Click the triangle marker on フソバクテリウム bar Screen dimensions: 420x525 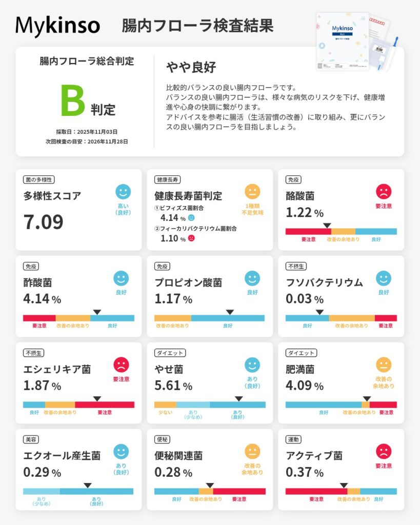(319, 312)
